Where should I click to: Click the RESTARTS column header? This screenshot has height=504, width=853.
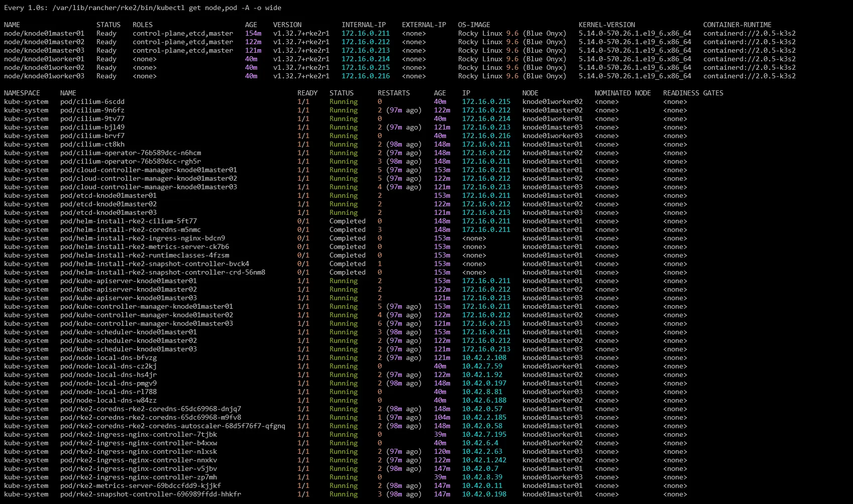pos(394,93)
